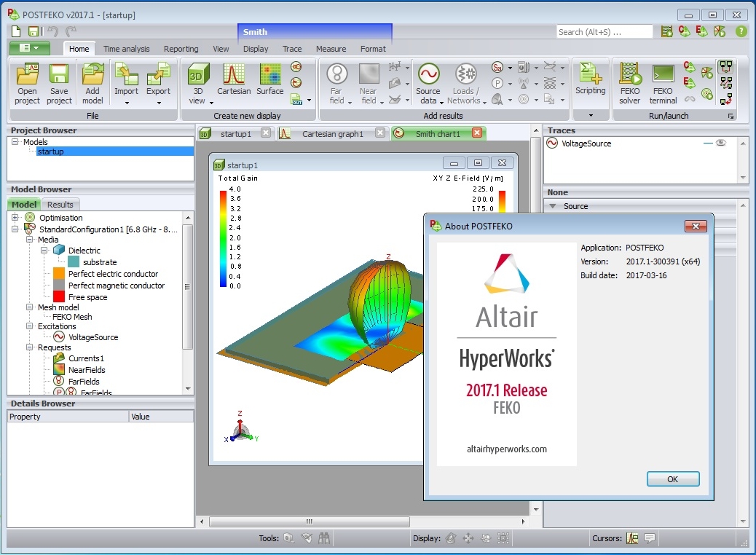Click the Free space red swatch
Screen dimensions: 756x555
59,296
